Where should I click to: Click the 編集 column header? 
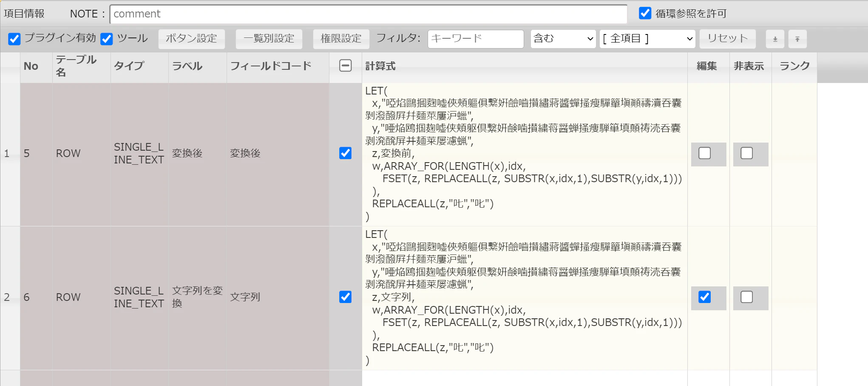click(x=709, y=67)
